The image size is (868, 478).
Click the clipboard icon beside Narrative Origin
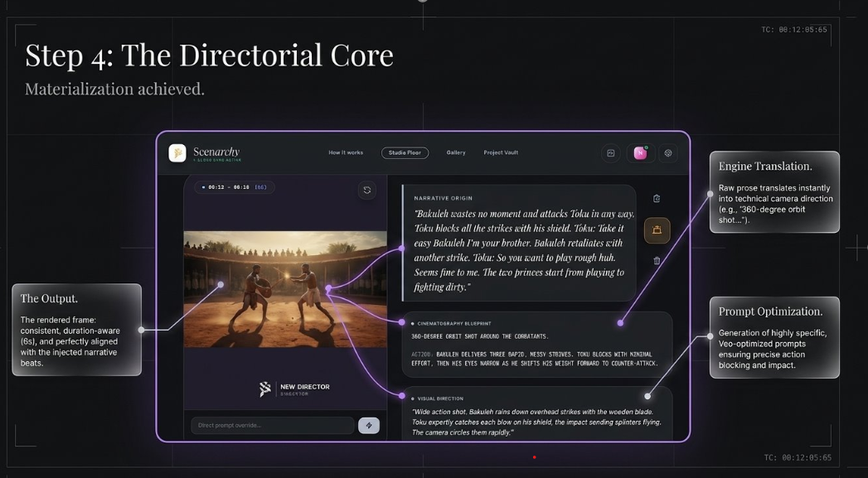pos(657,199)
